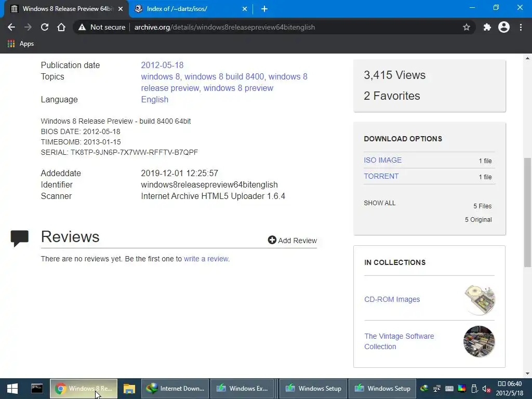This screenshot has width=532, height=399.
Task: Open the CD-ROM Images collection link
Action: coord(392,299)
